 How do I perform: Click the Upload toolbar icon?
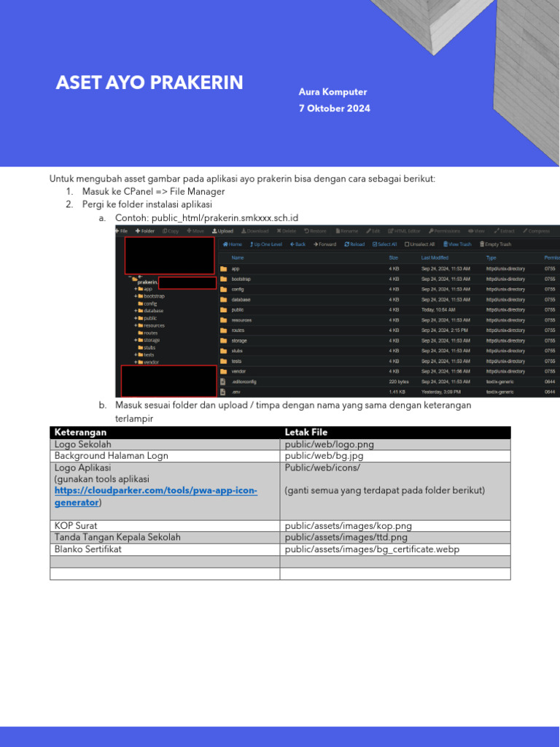(215, 231)
